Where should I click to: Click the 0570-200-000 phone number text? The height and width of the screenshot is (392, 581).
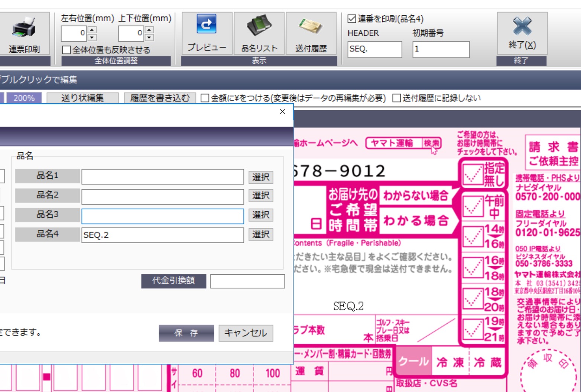[548, 197]
